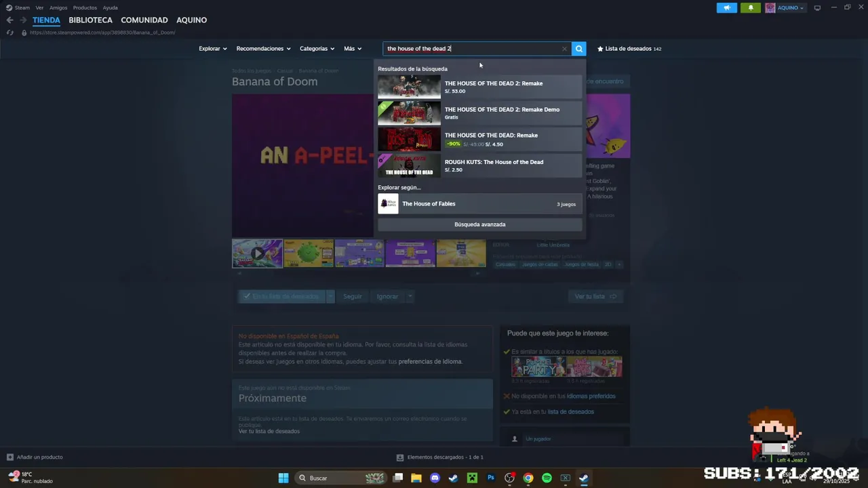Open the arrow next to wishlist button
This screenshot has height=488, width=868.
click(x=330, y=296)
